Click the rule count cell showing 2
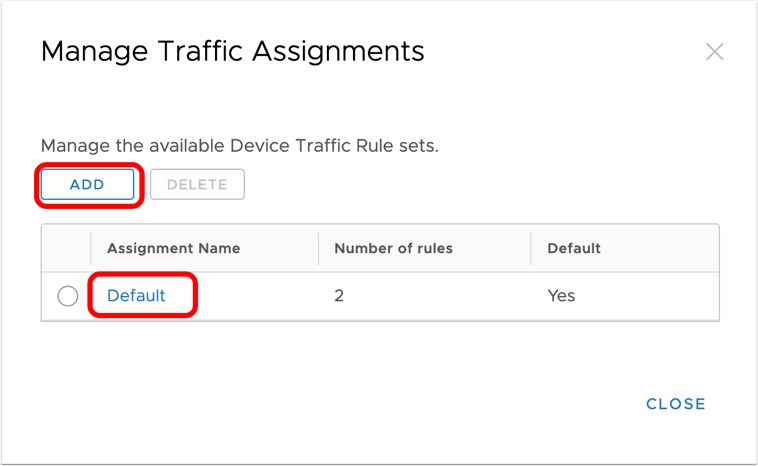Viewport: 758px width, 466px height. (339, 296)
